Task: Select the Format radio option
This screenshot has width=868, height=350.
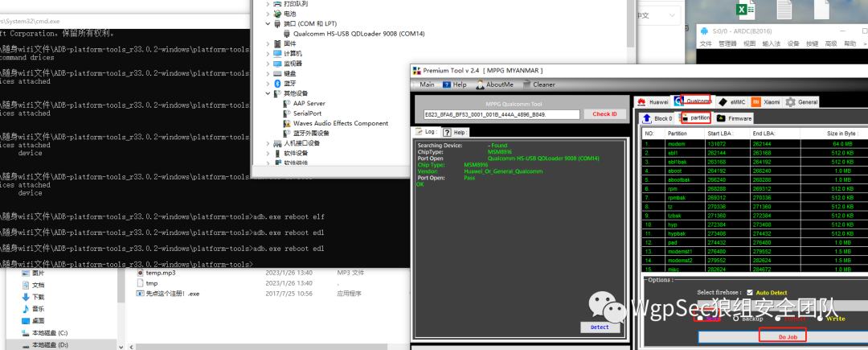Action: click(778, 319)
